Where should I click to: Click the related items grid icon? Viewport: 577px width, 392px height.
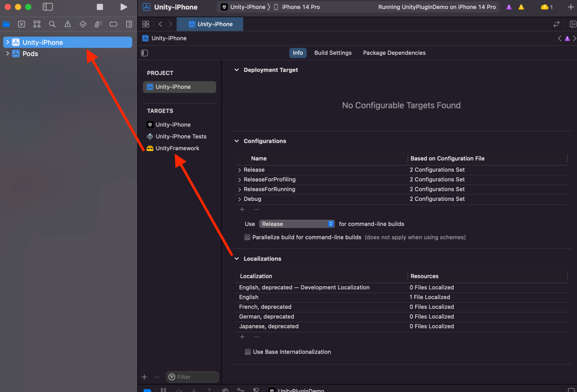tap(146, 24)
